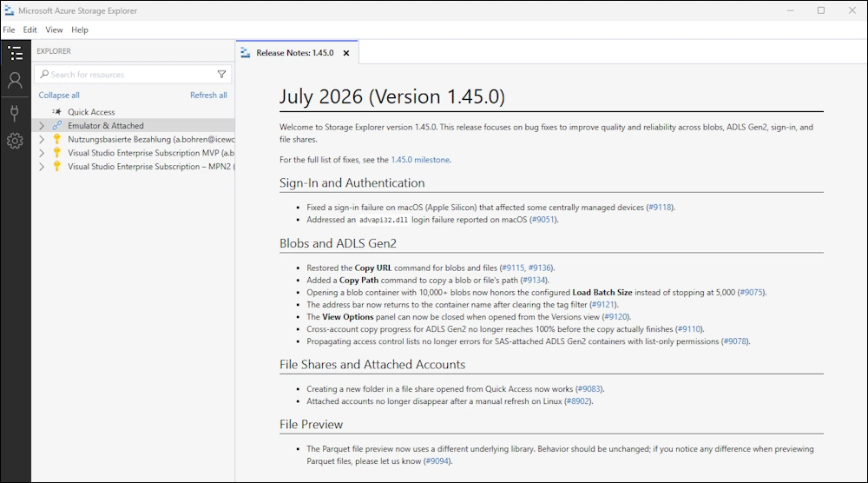Open the File menu
868x483 pixels.
tap(9, 30)
